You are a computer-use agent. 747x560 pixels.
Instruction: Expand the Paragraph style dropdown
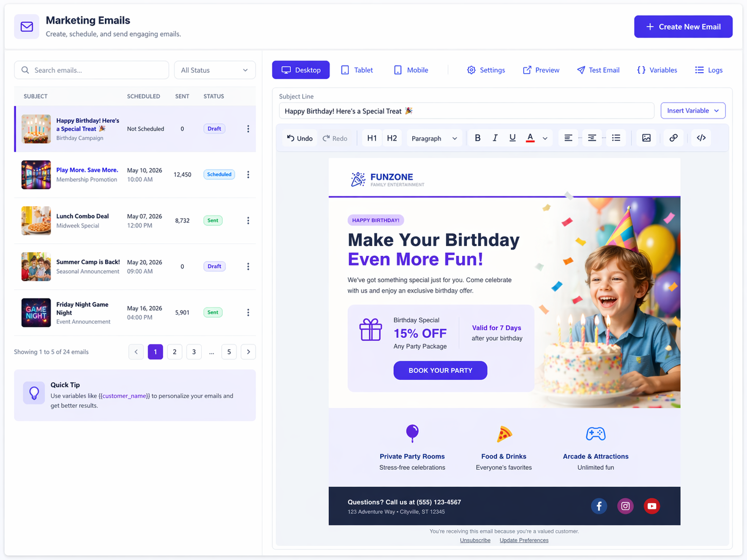(x=434, y=138)
